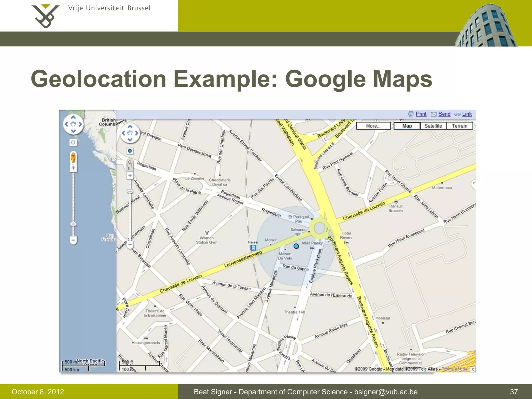Pan down on the Brussels street map control

click(x=130, y=140)
